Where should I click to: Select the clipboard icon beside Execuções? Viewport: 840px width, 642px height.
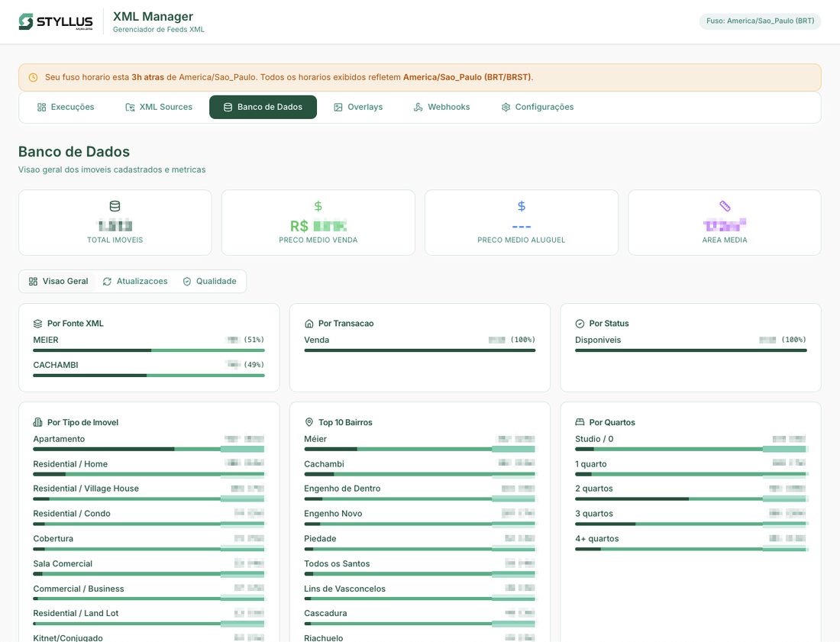41,107
